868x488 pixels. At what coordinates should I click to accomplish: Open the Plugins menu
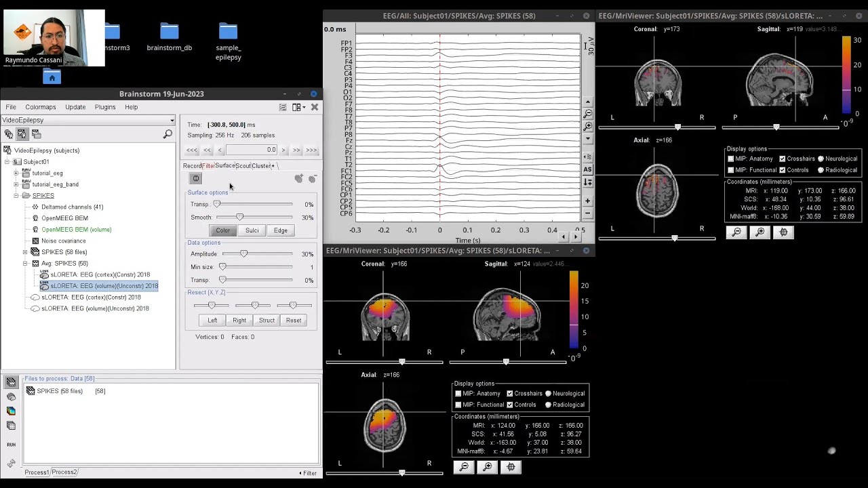coord(105,107)
